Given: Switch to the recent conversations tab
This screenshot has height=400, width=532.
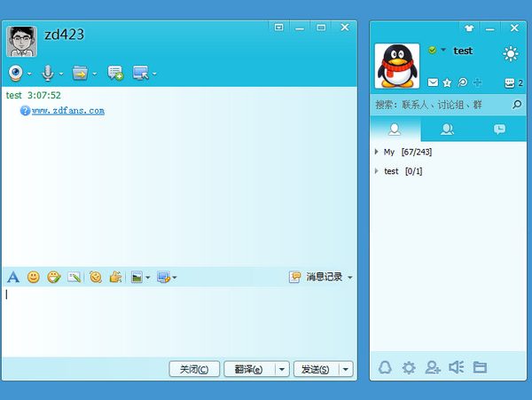Looking at the screenshot, I should (x=500, y=129).
